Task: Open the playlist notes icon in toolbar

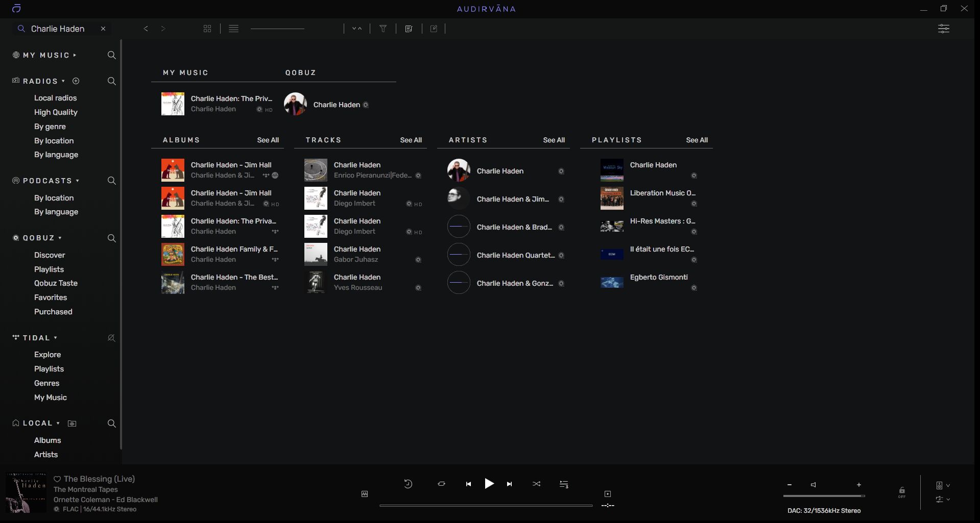Action: 409,29
